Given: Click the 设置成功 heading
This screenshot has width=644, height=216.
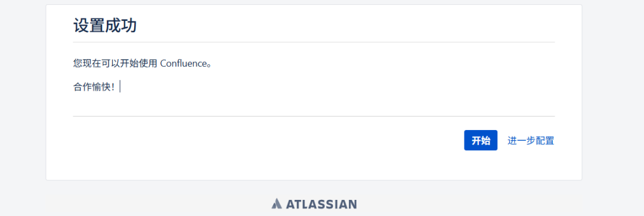Looking at the screenshot, I should 105,26.
